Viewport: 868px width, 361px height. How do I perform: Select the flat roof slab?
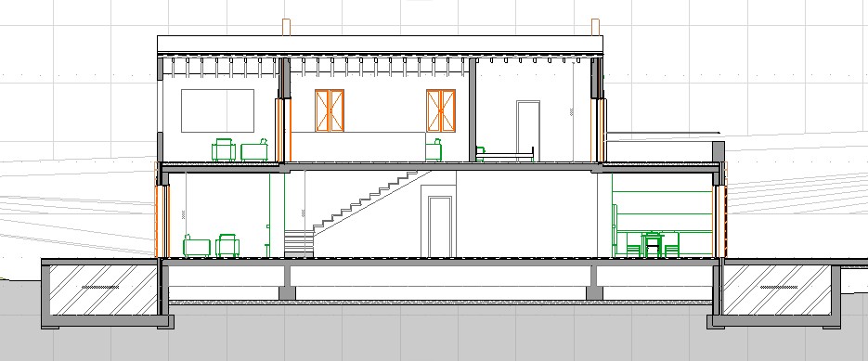pos(381,44)
